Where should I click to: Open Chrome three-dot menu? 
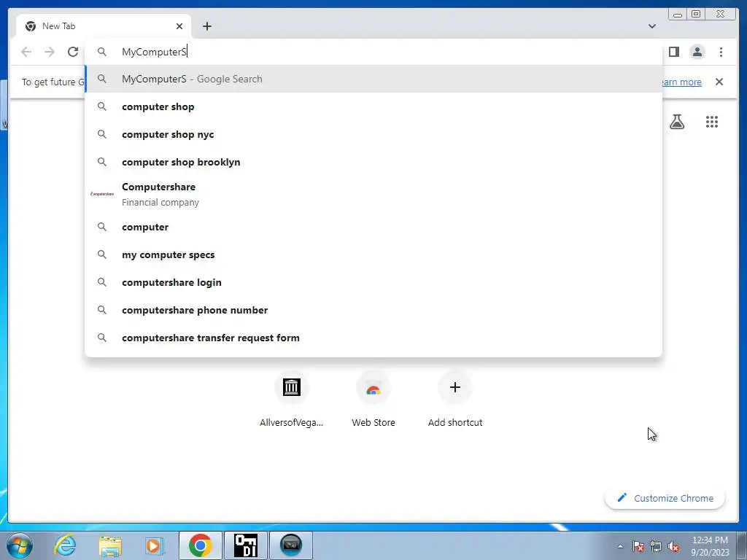pos(721,52)
